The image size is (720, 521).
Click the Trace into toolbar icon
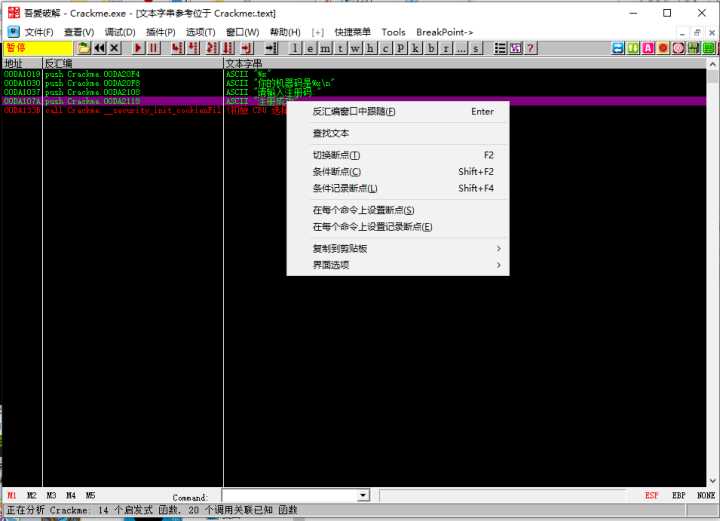[212, 48]
